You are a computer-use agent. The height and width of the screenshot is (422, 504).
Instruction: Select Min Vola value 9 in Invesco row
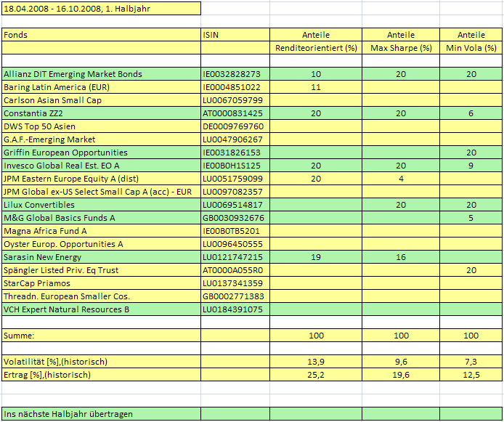pos(471,166)
